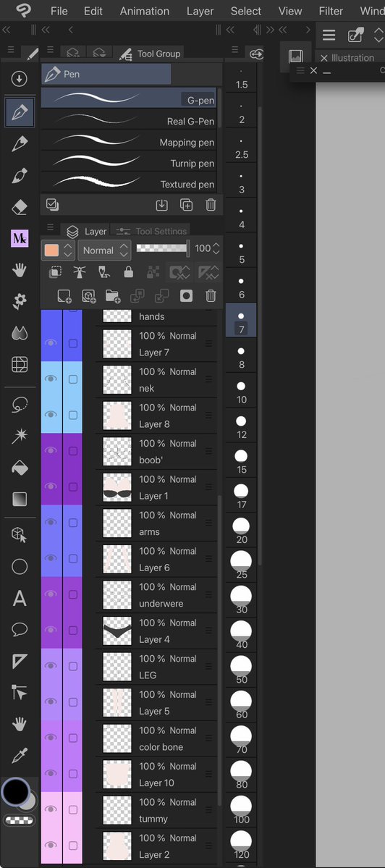
Task: Toggle clip to layer below icon
Action: pyautogui.click(x=55, y=271)
